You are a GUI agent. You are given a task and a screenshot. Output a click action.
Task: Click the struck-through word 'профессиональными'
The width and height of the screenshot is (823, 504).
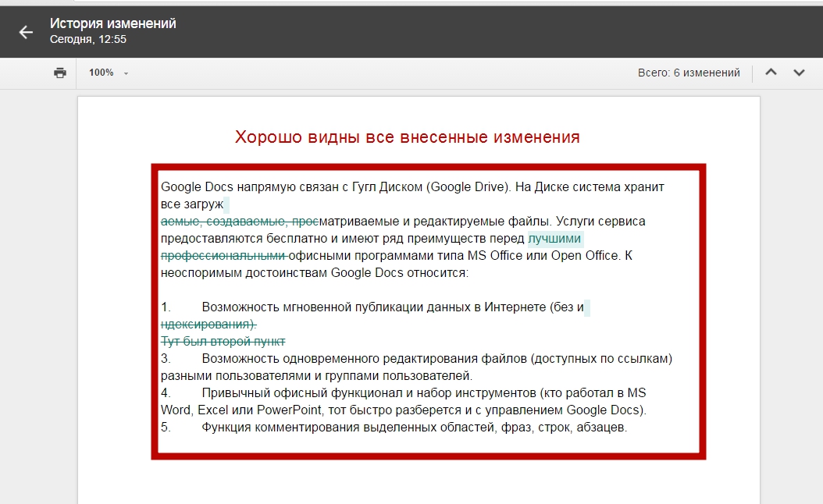pos(223,256)
